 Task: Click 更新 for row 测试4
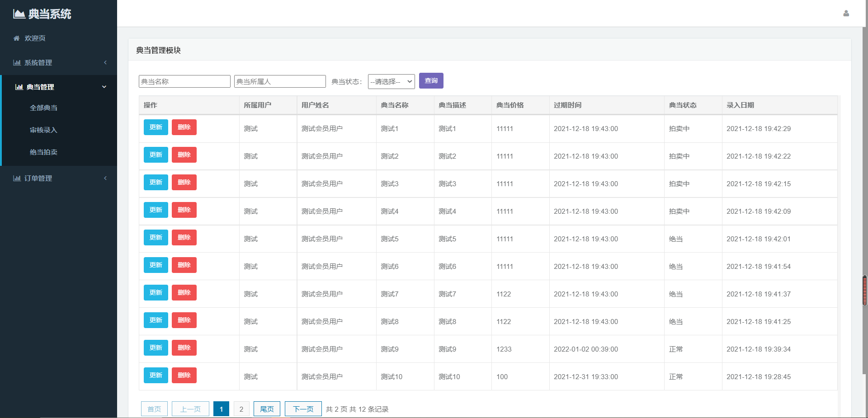[x=156, y=210]
